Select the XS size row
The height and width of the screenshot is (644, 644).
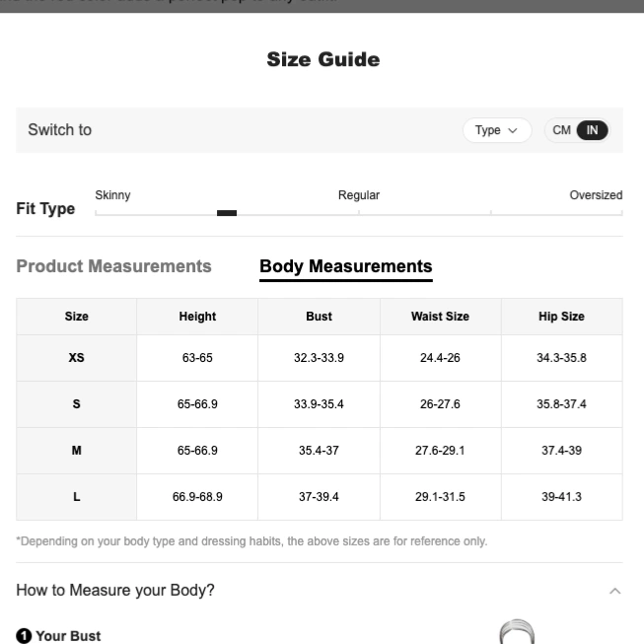coord(320,358)
